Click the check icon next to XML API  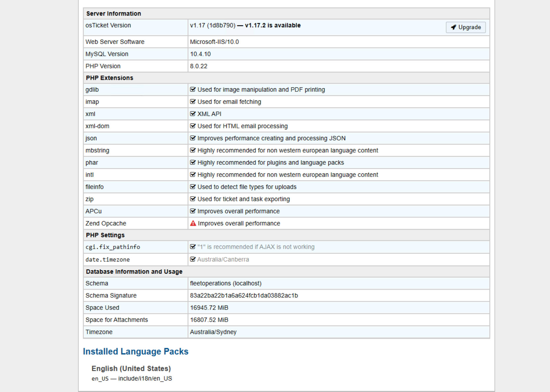[x=193, y=114]
